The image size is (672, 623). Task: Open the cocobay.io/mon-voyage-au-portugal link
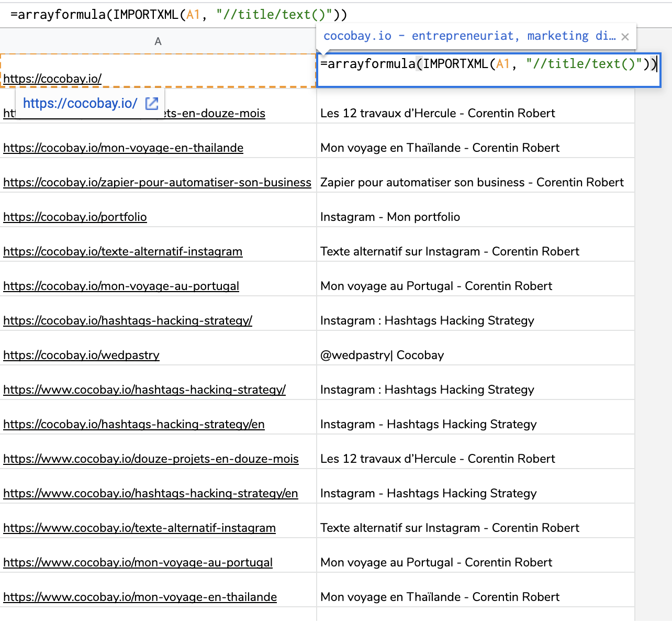(x=121, y=286)
